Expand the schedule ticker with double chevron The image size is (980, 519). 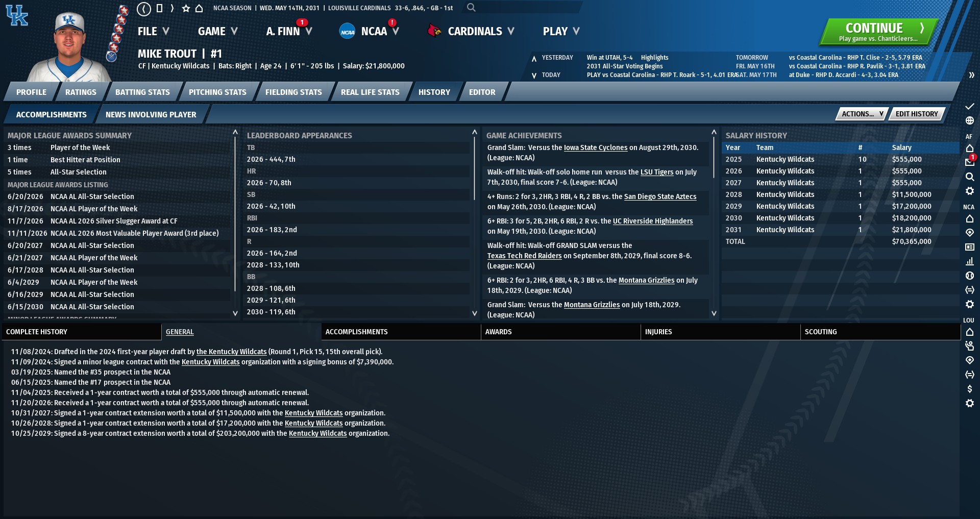[971, 75]
